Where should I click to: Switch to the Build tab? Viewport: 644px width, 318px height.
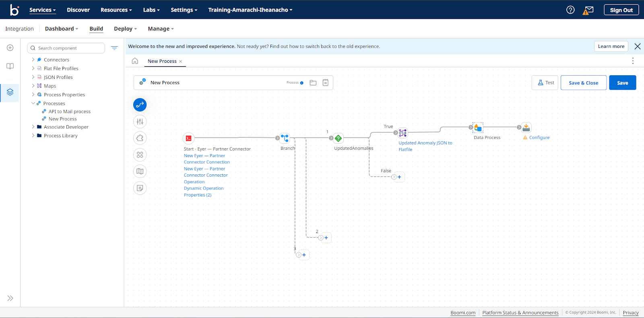click(x=96, y=29)
